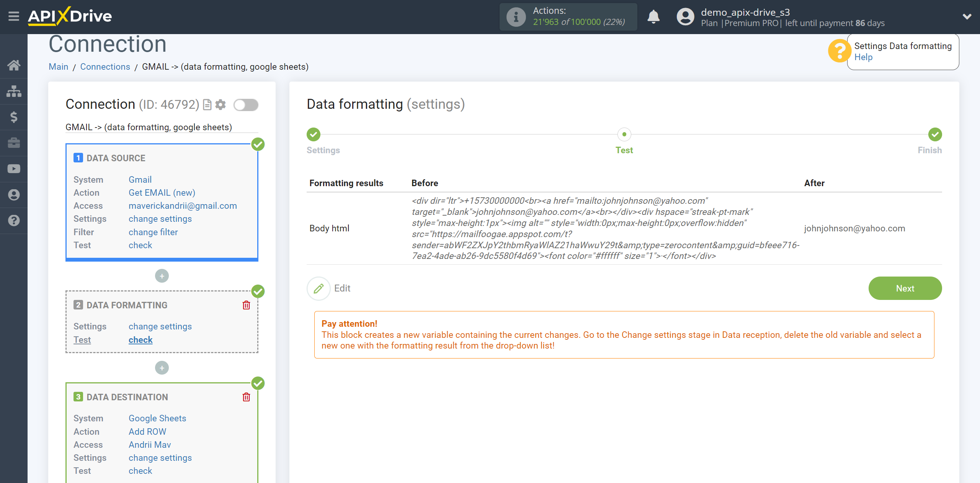Open the briefcase sidebar icon

[14, 143]
